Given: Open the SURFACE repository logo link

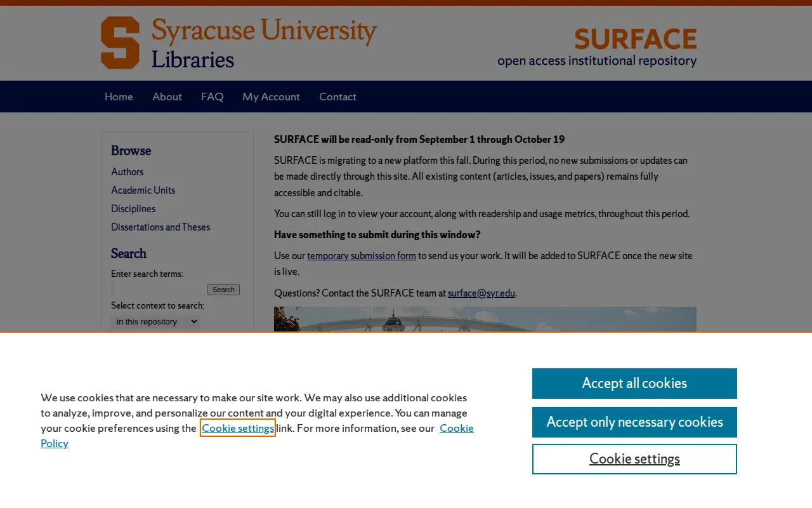Looking at the screenshot, I should coord(597,47).
